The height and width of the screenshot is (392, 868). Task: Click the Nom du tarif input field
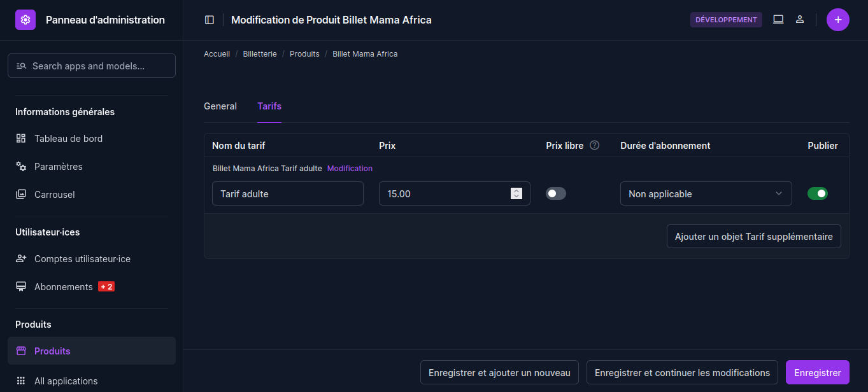287,193
